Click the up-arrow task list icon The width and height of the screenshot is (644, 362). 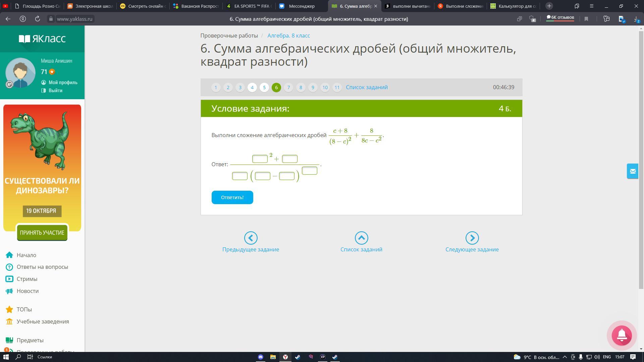(x=361, y=238)
